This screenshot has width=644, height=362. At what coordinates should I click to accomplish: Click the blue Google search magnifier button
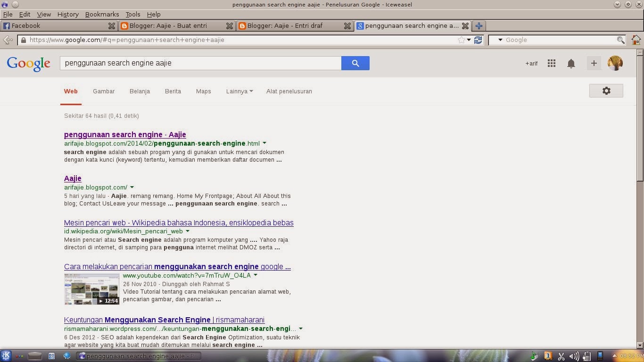355,63
